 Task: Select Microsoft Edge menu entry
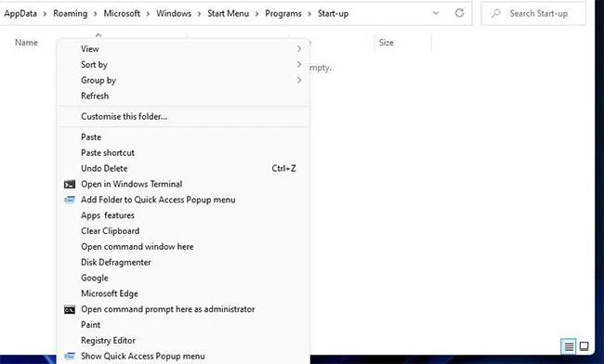pos(183,293)
